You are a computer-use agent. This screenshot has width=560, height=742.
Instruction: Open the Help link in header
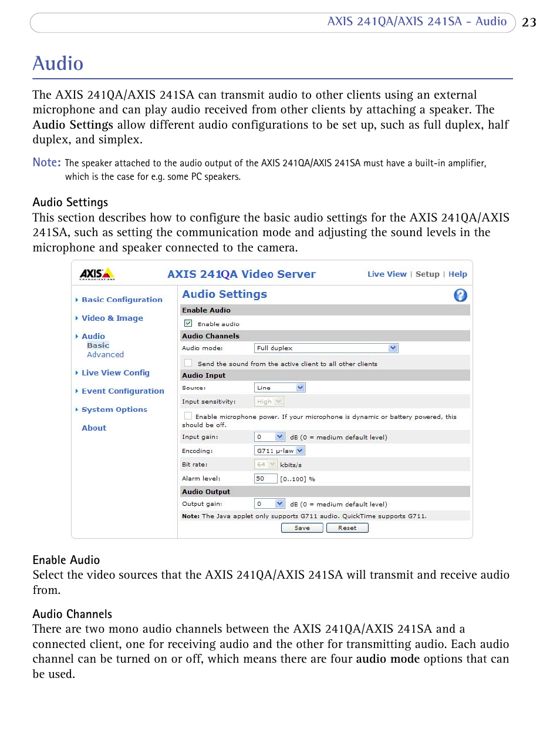458,274
